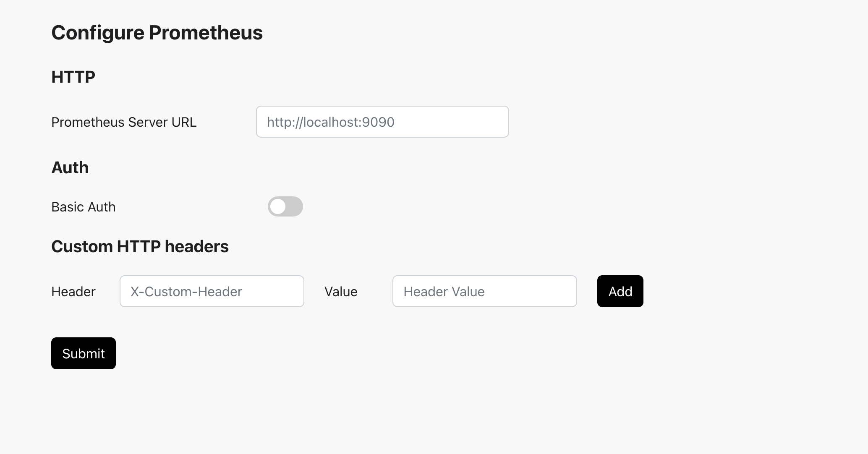Place cursor in the header value box
Viewport: 868px width, 454px height.
484,291
